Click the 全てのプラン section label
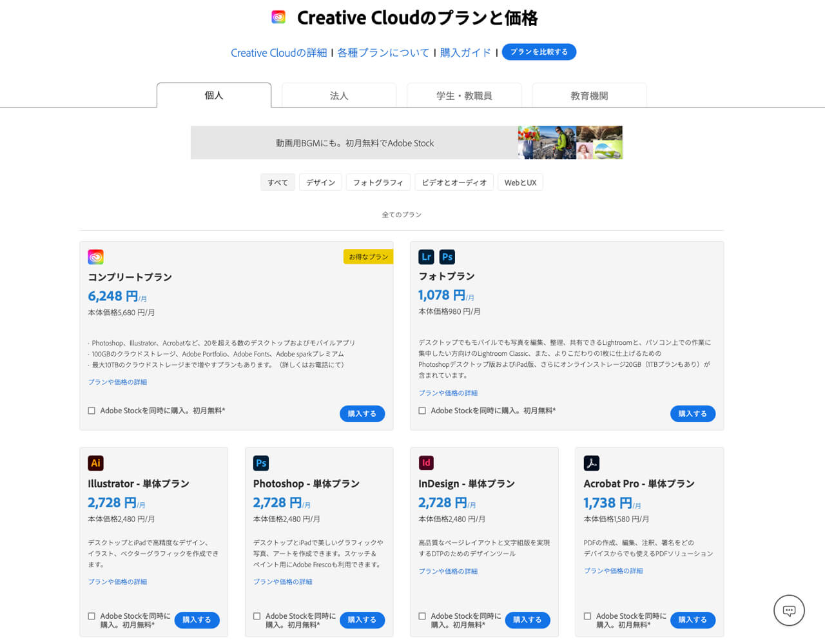Screen dimensions: 825x644 402,215
